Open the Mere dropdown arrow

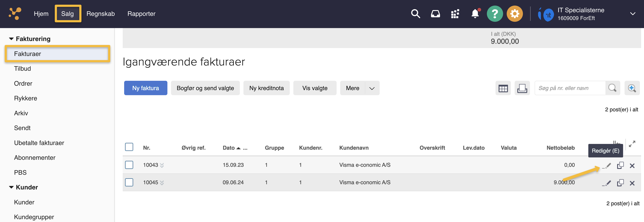coord(372,88)
